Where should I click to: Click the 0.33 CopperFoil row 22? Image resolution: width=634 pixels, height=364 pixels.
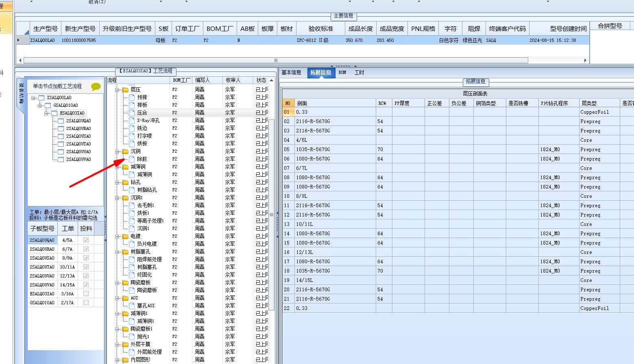pyautogui.click(x=458, y=308)
